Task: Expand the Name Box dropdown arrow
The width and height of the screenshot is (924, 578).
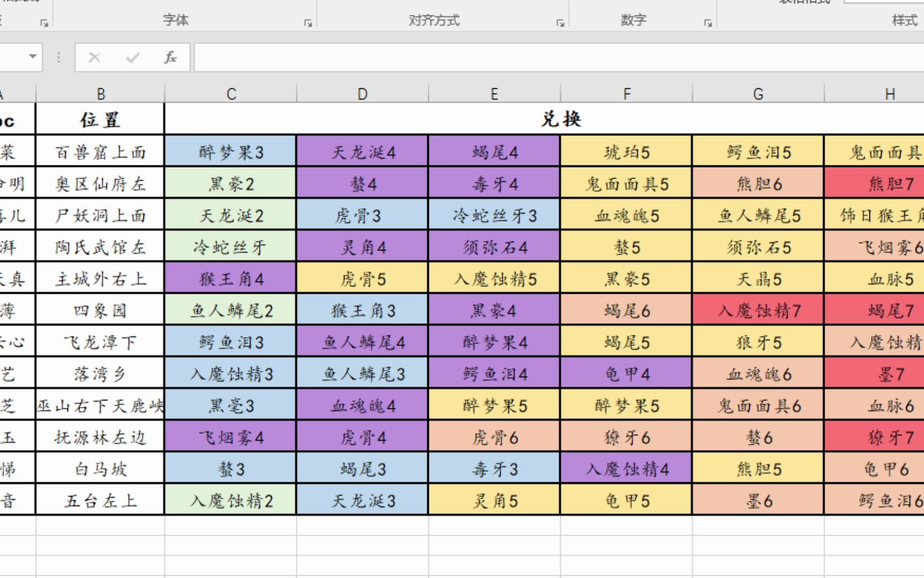Action: pyautogui.click(x=33, y=57)
